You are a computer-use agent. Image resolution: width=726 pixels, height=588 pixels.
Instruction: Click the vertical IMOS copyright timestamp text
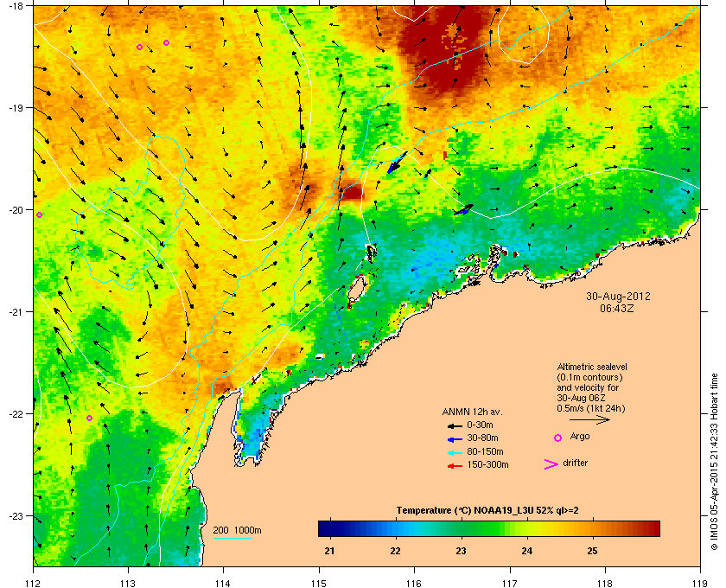tap(715, 462)
